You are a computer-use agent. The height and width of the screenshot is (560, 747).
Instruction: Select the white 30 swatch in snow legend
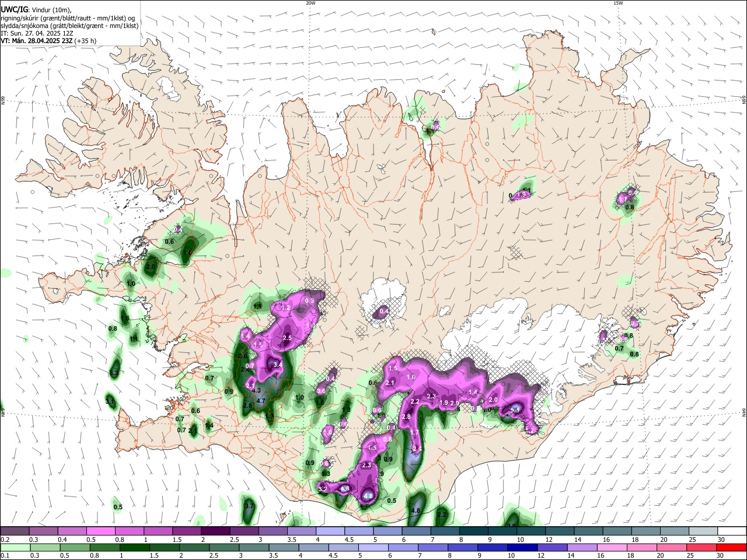pyautogui.click(x=732, y=531)
